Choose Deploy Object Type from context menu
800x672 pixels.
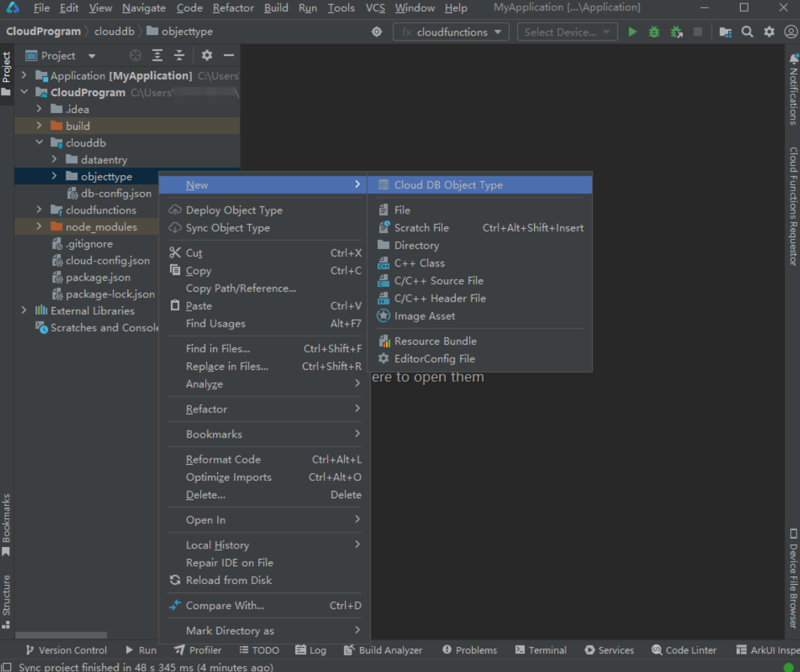click(234, 210)
